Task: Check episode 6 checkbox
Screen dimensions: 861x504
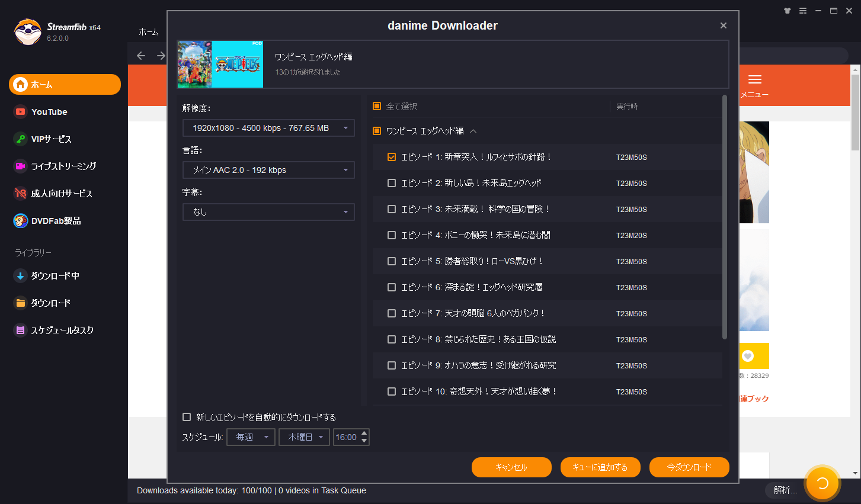Action: (392, 287)
